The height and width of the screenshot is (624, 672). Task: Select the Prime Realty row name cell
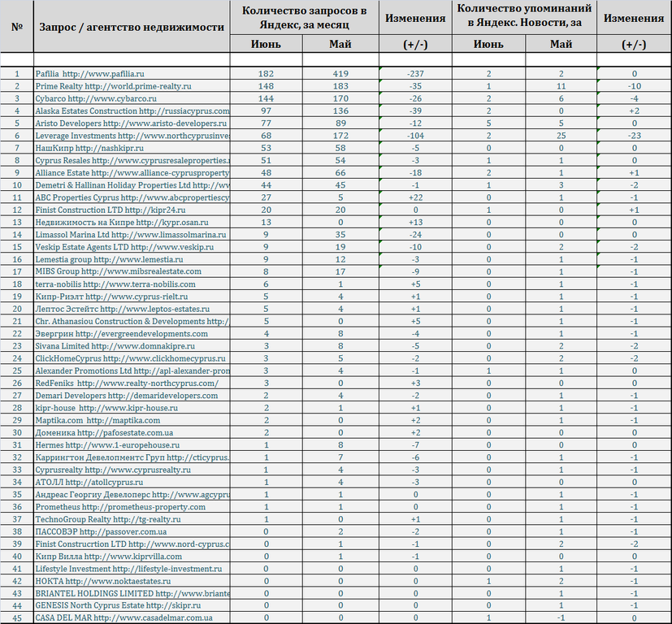[132, 86]
